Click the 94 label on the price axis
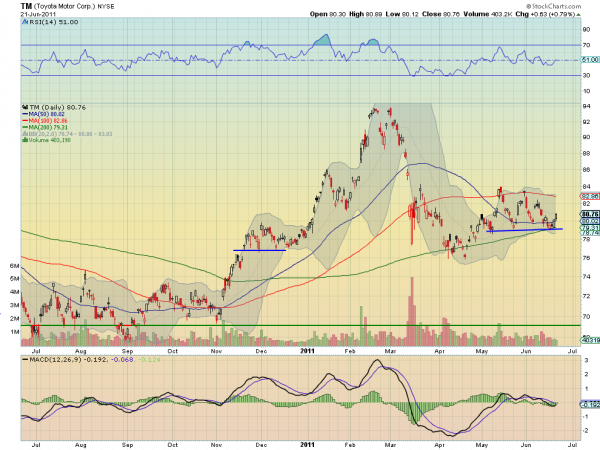 [586, 106]
